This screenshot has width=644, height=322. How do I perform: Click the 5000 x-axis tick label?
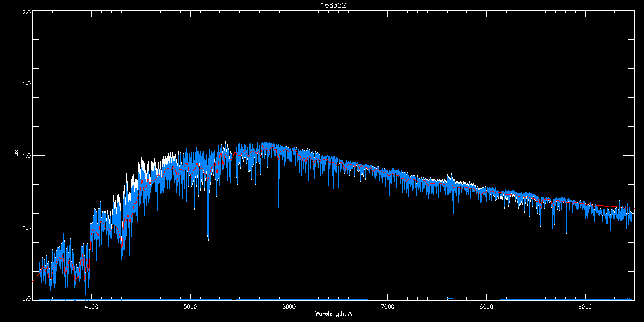190,307
